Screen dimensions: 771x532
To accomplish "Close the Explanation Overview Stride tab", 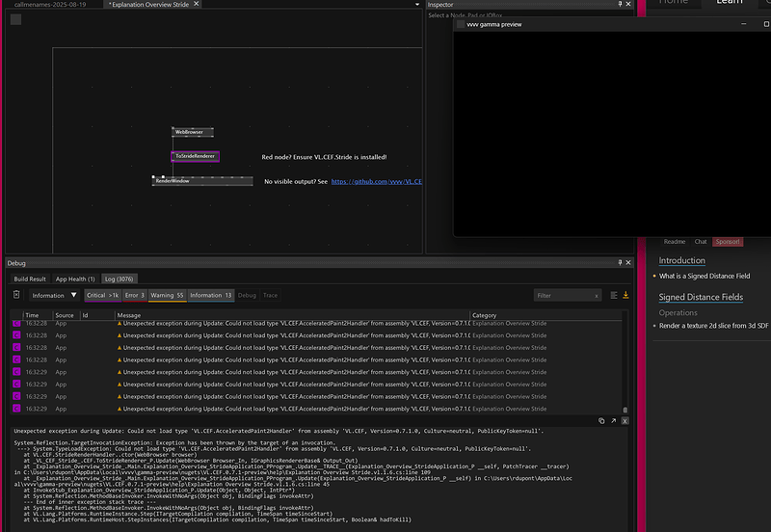I will click(197, 4).
